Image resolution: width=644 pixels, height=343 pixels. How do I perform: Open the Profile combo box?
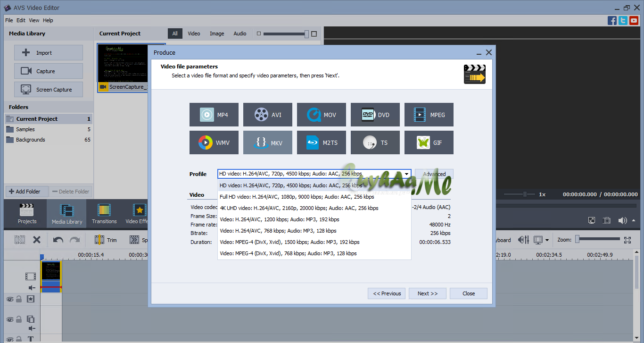click(x=314, y=174)
